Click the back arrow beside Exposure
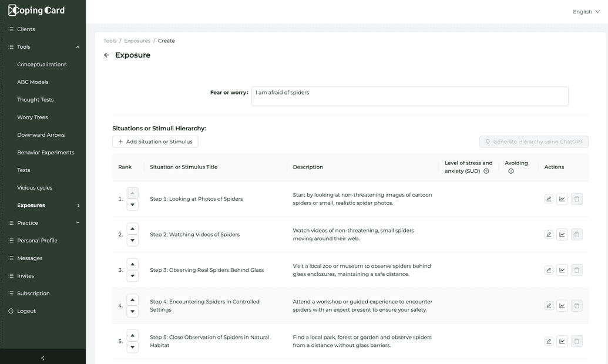Image resolution: width=608 pixels, height=364 pixels. point(106,55)
